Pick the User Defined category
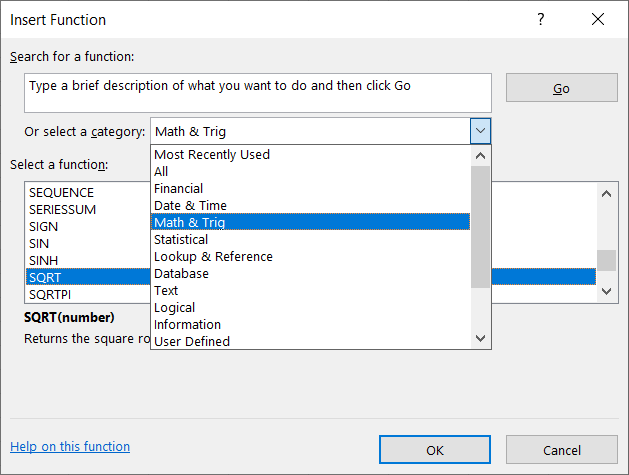 click(192, 341)
